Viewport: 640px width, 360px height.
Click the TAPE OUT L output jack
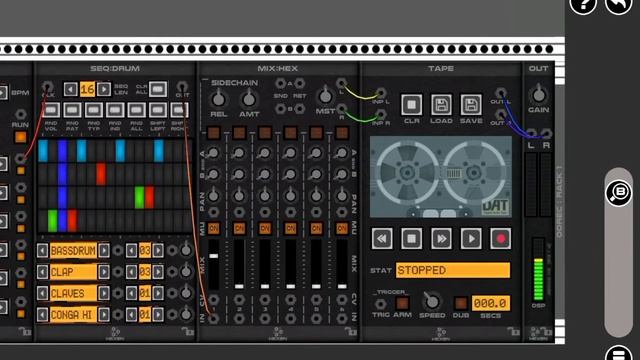500,93
